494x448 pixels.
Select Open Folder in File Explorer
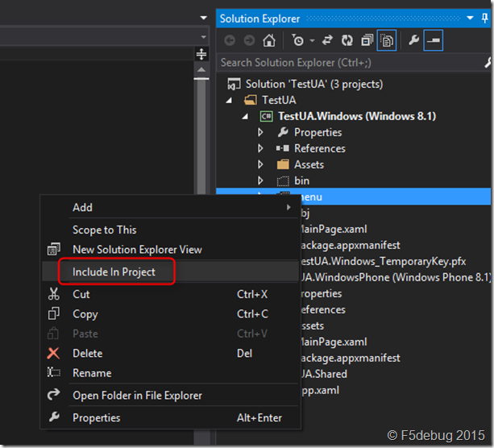[x=137, y=396]
